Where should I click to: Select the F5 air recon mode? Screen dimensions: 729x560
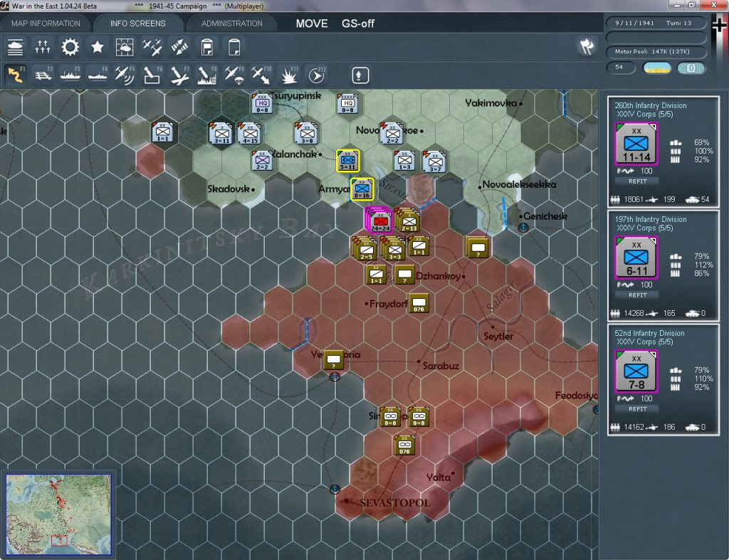(x=125, y=75)
